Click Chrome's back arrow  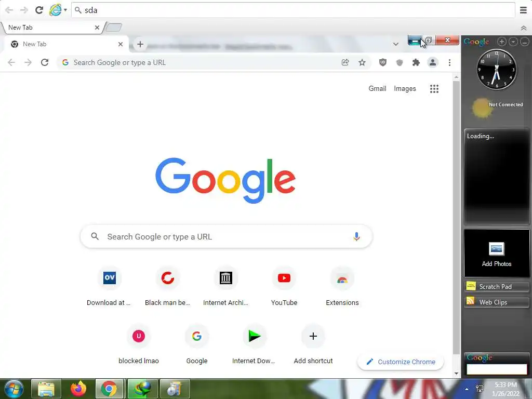click(x=11, y=62)
